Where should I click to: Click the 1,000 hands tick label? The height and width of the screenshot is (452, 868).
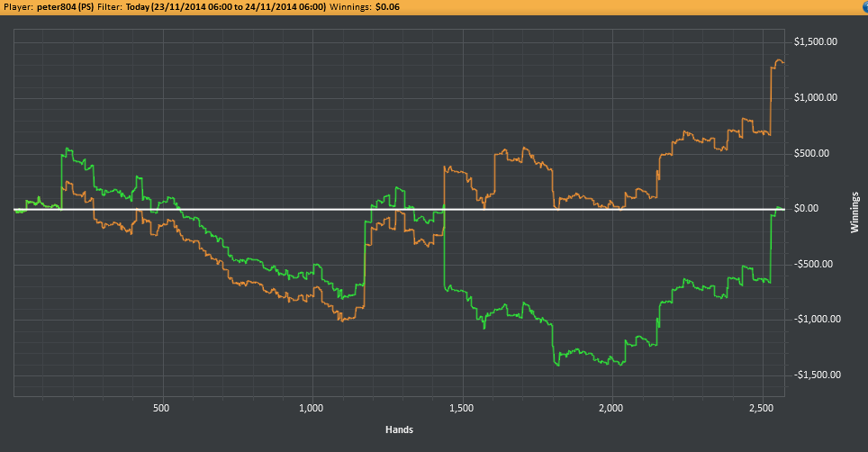click(x=312, y=408)
